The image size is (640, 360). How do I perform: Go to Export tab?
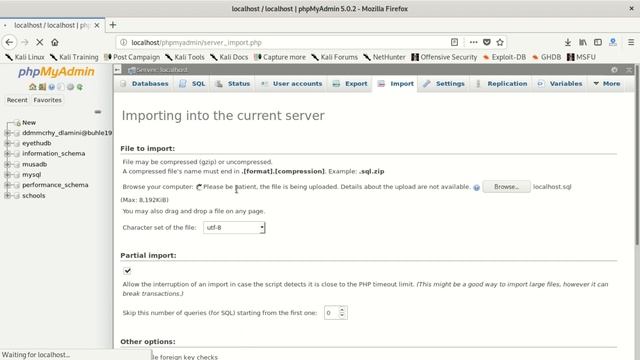(x=350, y=83)
